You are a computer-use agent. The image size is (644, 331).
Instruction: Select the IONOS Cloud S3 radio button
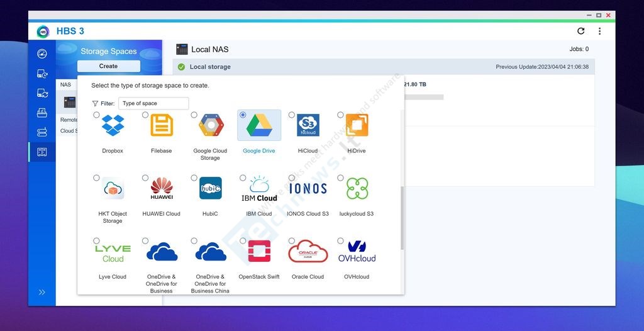(291, 177)
